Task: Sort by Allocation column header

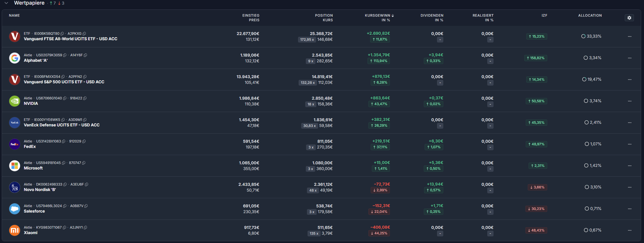Action: click(x=590, y=15)
